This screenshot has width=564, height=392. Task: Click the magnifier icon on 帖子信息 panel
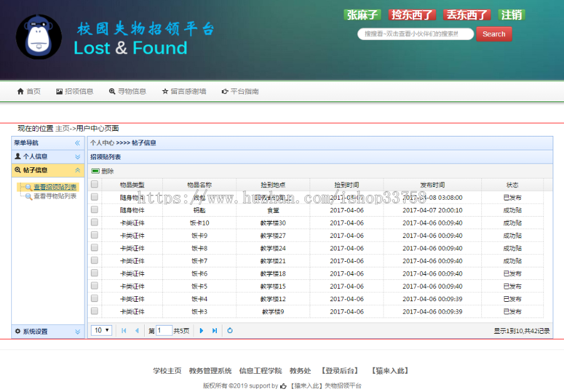point(17,170)
